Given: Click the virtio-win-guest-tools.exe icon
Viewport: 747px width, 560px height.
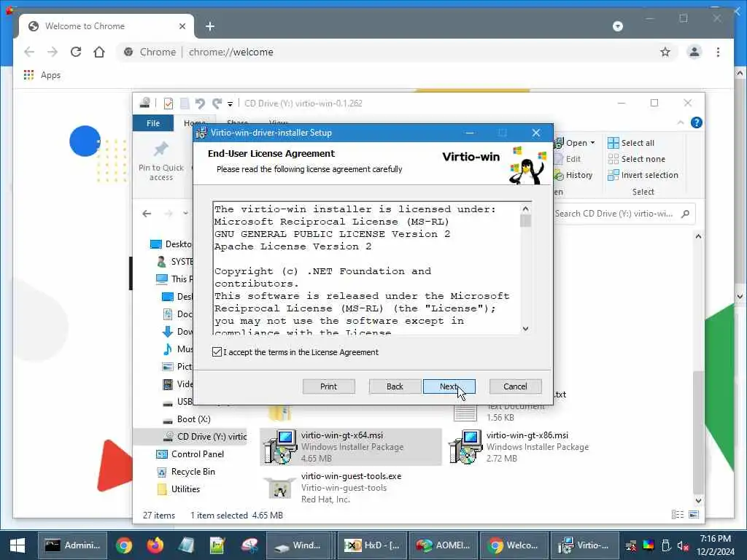Looking at the screenshot, I should 280,488.
